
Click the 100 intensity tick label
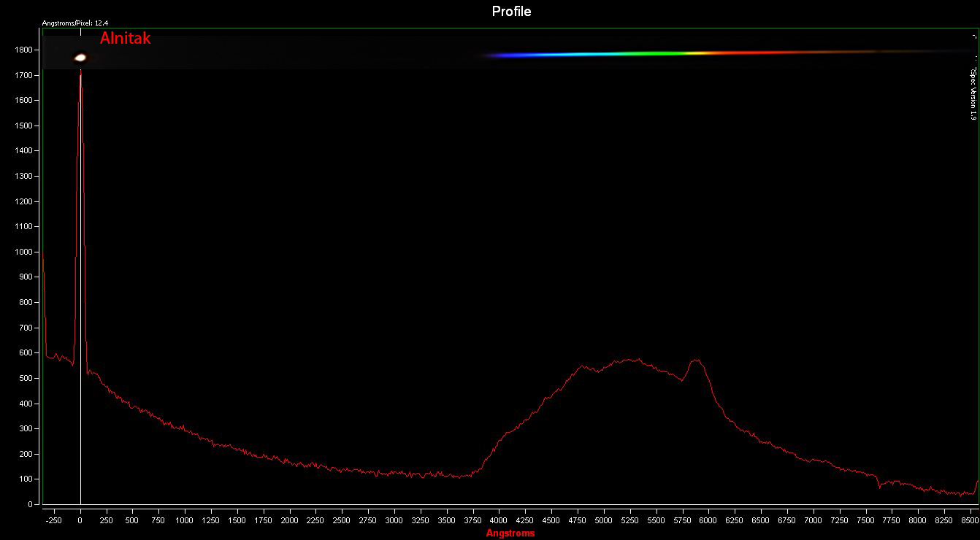(27, 478)
